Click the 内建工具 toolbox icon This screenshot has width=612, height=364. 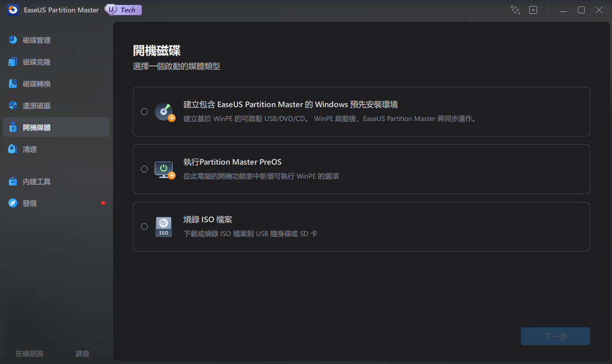pos(13,182)
